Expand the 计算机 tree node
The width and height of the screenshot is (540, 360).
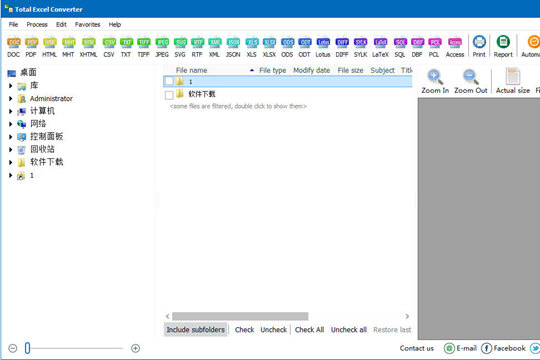tap(10, 111)
